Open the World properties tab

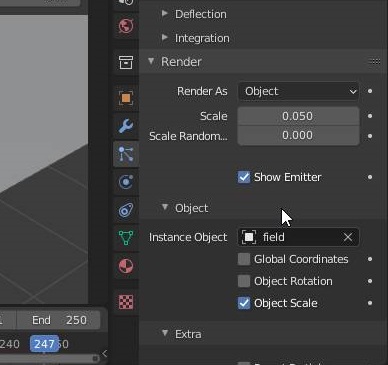pos(126,26)
